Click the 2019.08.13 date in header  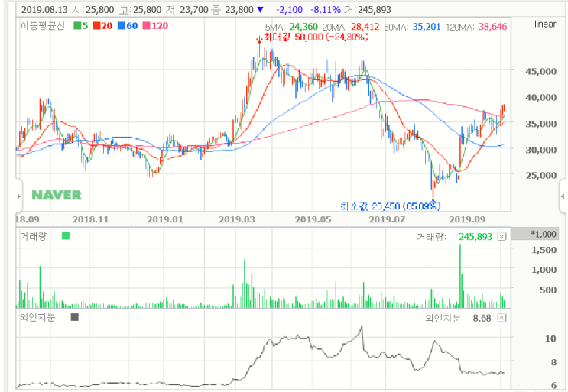click(x=44, y=10)
